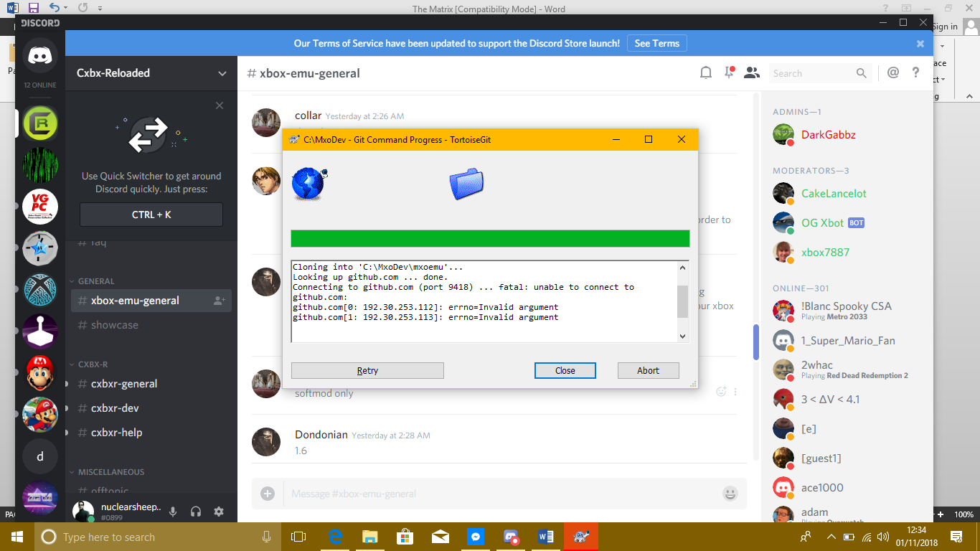Image resolution: width=980 pixels, height=551 pixels.
Task: Show pinned messages
Action: (x=729, y=72)
